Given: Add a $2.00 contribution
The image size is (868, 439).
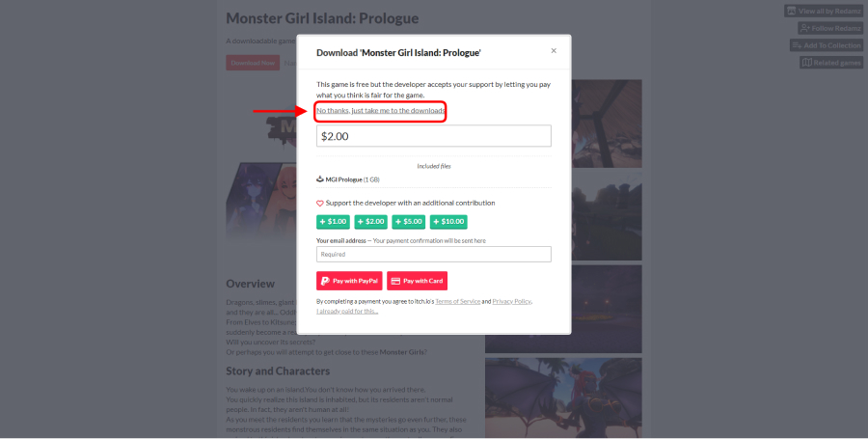Looking at the screenshot, I should coord(371,222).
